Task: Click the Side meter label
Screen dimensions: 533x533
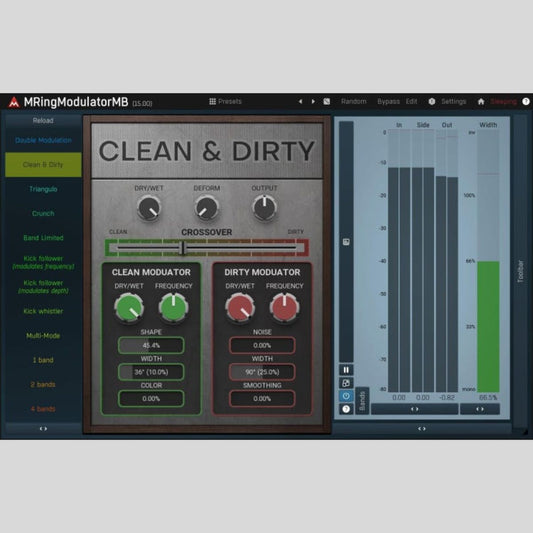Action: pyautogui.click(x=423, y=125)
